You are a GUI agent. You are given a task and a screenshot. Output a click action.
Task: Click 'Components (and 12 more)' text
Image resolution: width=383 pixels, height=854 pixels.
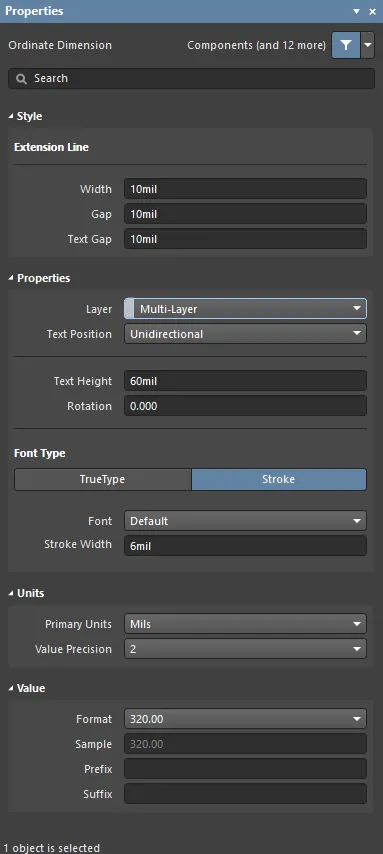[x=256, y=45]
